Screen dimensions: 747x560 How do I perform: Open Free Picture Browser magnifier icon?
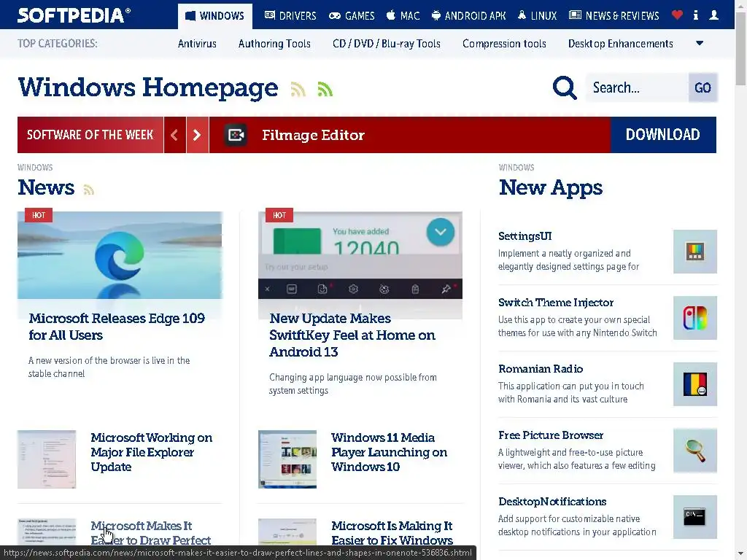click(695, 450)
